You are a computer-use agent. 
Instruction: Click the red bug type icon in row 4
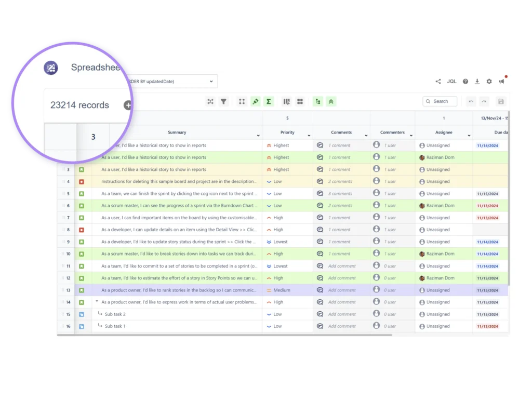pos(82,182)
